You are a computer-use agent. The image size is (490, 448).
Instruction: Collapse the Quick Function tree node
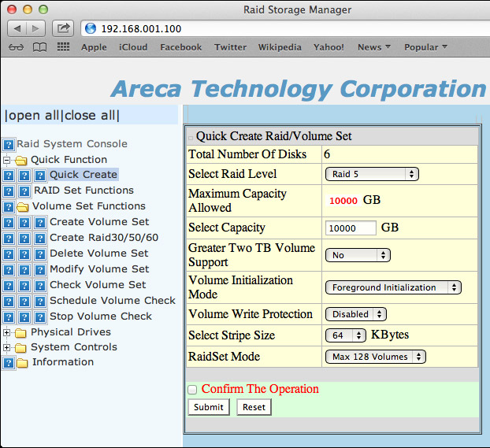(6, 161)
